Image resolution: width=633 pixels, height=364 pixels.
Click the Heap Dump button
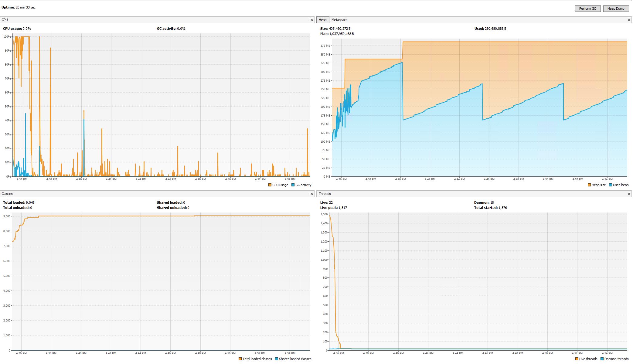click(x=615, y=9)
